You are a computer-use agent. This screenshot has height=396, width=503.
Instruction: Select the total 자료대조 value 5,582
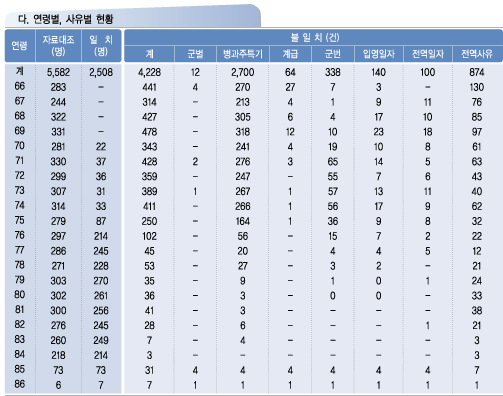coord(58,72)
